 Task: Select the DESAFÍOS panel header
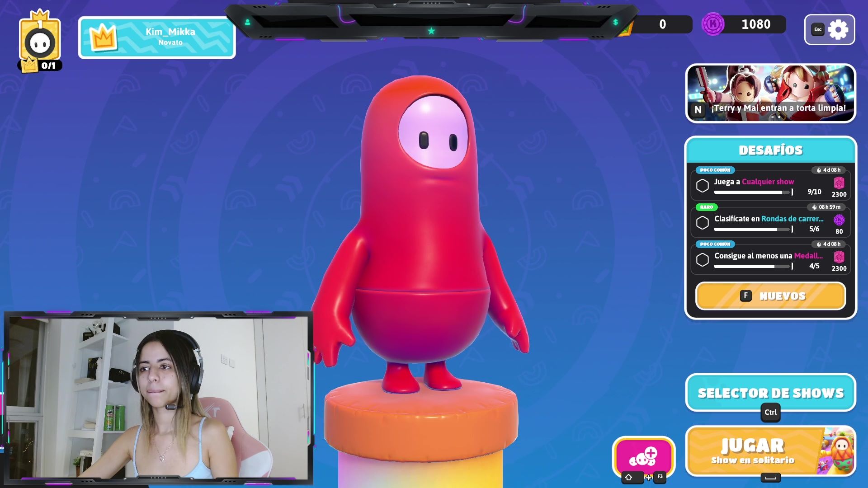770,150
